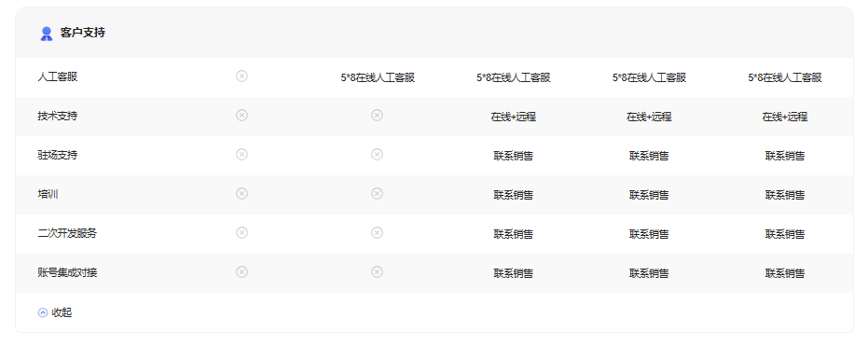Click second unavailable icon in 技术支持 row

click(x=377, y=115)
